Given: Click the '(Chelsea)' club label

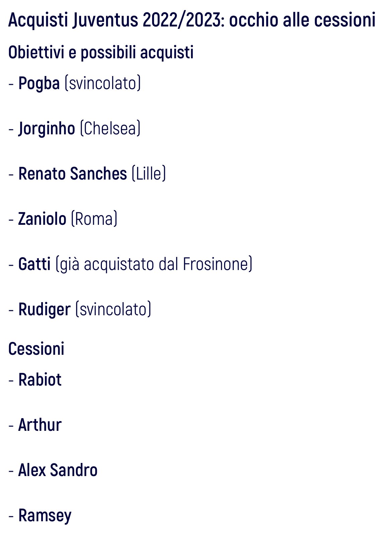Looking at the screenshot, I should (110, 128).
